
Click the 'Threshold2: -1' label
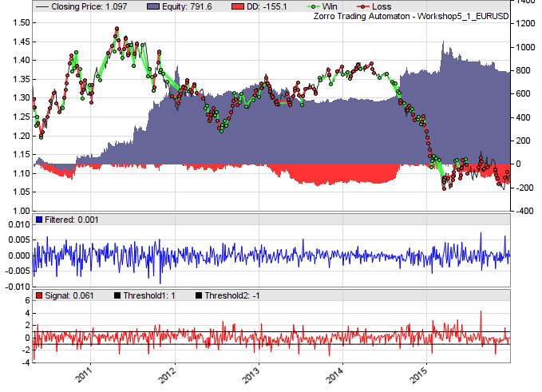click(x=232, y=296)
